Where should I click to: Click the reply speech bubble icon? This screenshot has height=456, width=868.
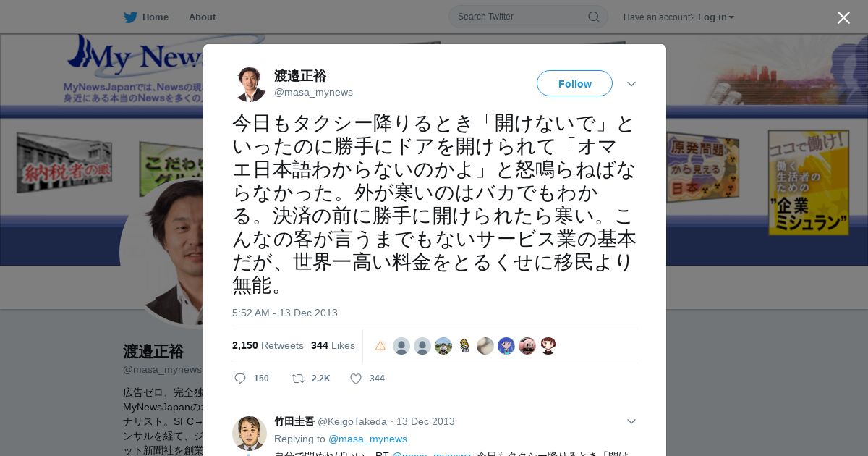pyautogui.click(x=240, y=379)
